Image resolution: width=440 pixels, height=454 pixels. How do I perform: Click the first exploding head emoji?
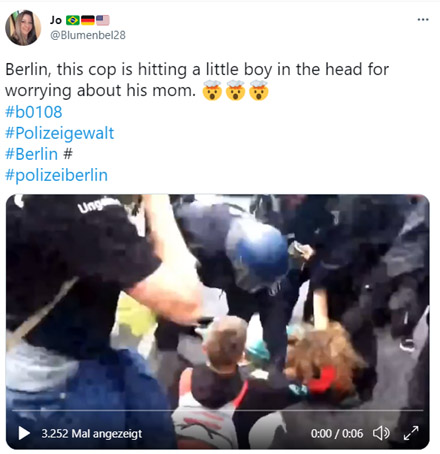point(212,90)
